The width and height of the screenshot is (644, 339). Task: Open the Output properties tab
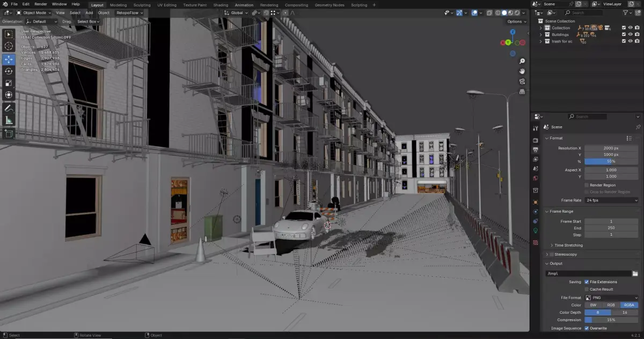point(535,150)
